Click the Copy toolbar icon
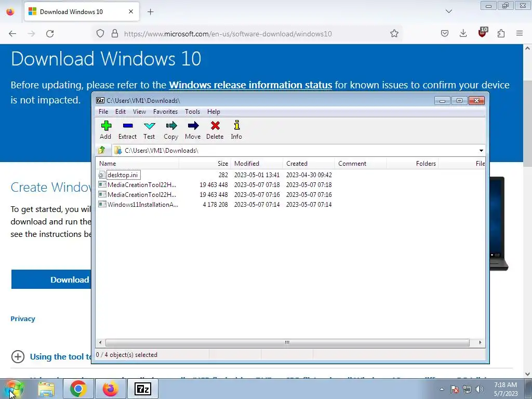This screenshot has width=532, height=399. [170, 130]
